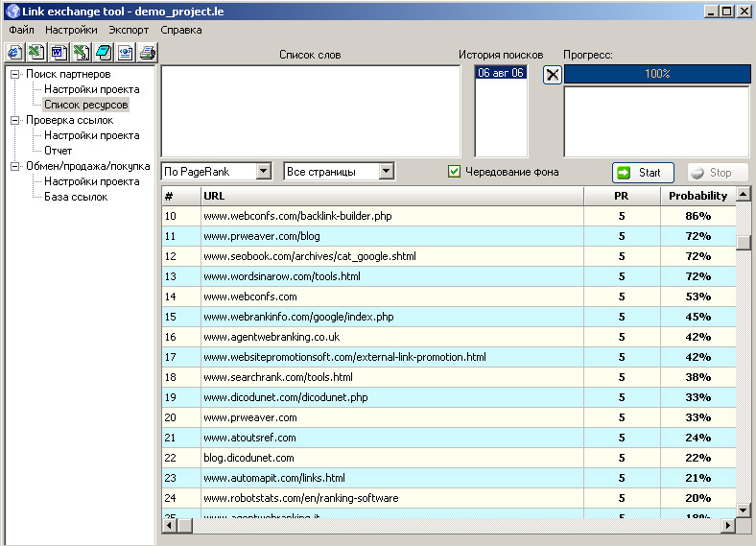
Task: Sort the table by the Probability column header
Action: coord(697,196)
